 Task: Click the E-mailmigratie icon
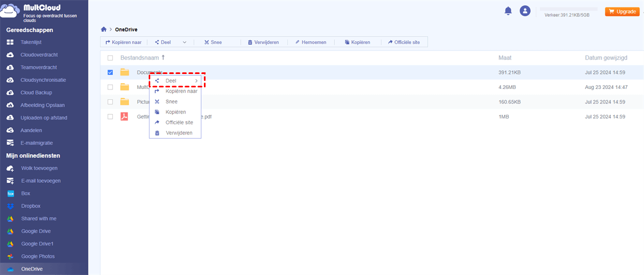pos(10,143)
